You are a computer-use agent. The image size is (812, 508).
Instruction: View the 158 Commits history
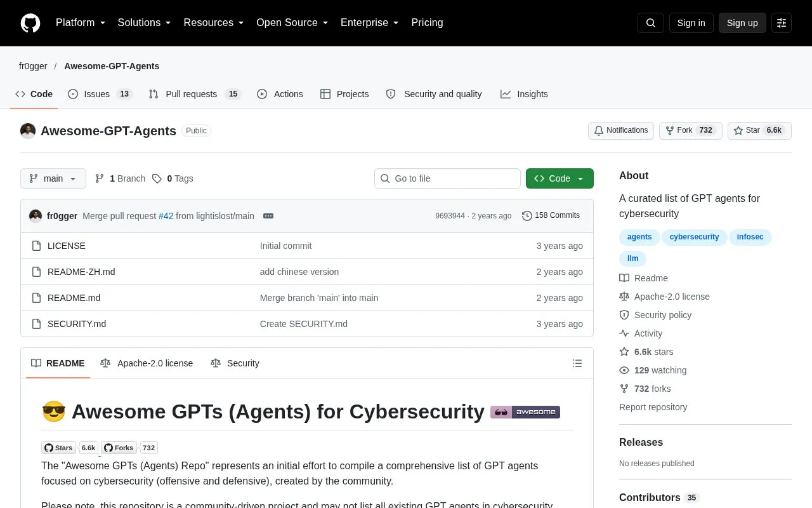[551, 216]
